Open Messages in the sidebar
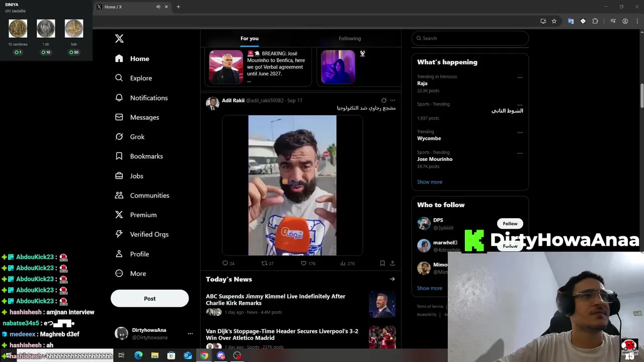 (137, 117)
